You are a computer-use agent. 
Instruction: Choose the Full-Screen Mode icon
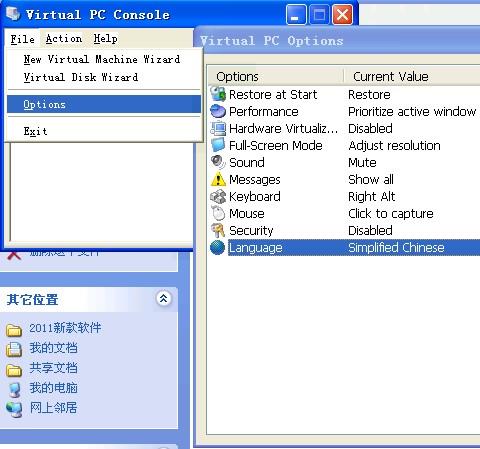(x=218, y=145)
